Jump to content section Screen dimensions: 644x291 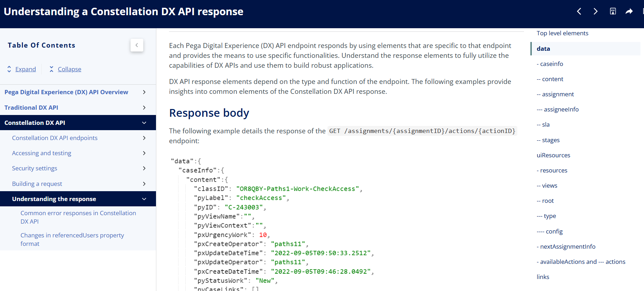tap(550, 79)
